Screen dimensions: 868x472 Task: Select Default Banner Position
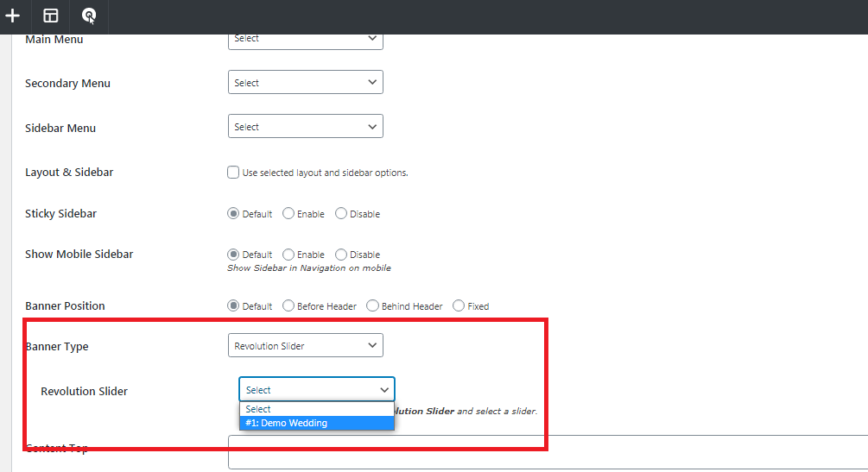tap(233, 306)
